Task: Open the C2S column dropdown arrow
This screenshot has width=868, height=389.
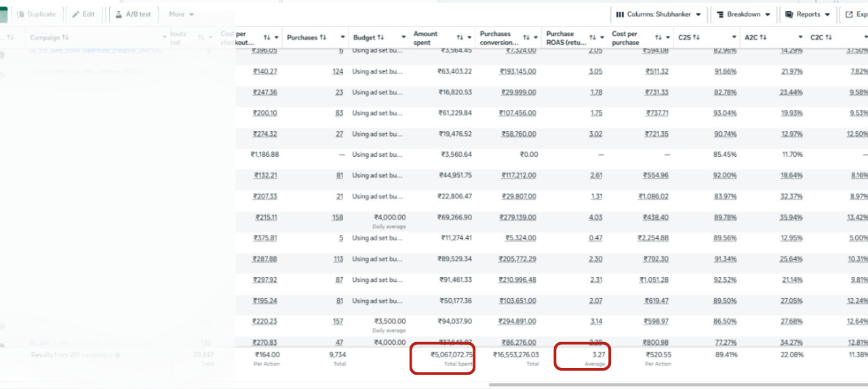Action: coord(734,38)
